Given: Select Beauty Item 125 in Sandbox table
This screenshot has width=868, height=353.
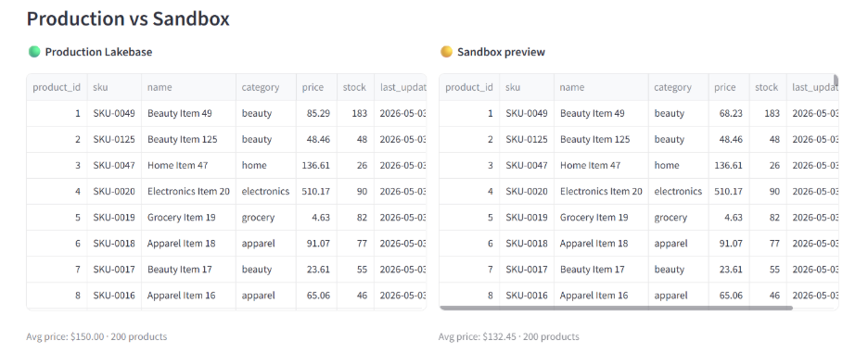Looking at the screenshot, I should point(601,139).
